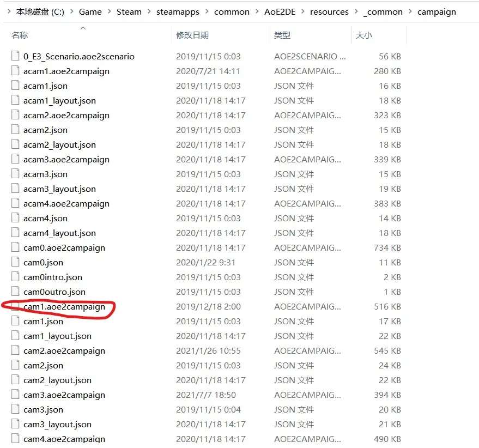This screenshot has width=479, height=448.
Task: Click the cam0intro.json file icon
Action: point(15,276)
